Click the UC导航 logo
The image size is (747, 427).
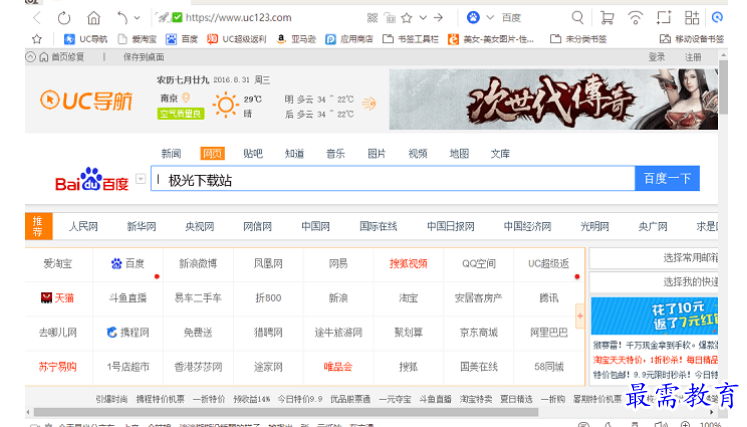point(86,101)
